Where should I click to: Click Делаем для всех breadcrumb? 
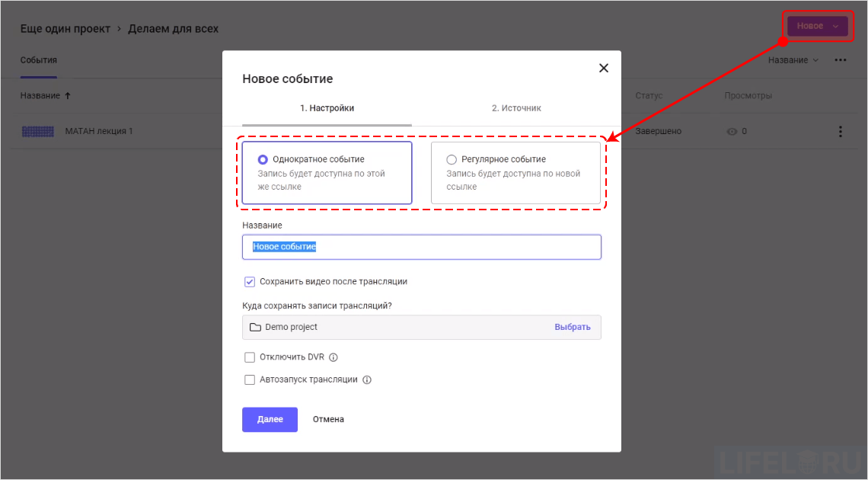[x=174, y=29]
